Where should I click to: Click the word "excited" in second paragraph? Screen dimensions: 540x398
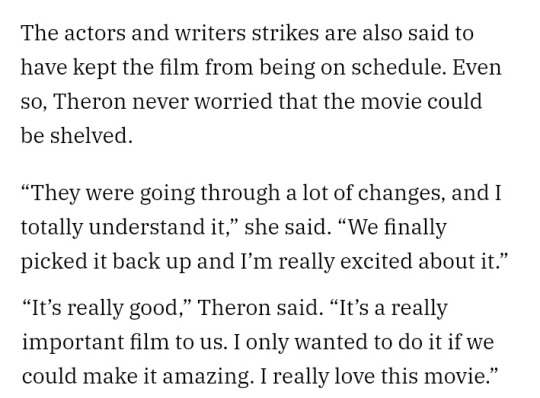pyautogui.click(x=376, y=261)
